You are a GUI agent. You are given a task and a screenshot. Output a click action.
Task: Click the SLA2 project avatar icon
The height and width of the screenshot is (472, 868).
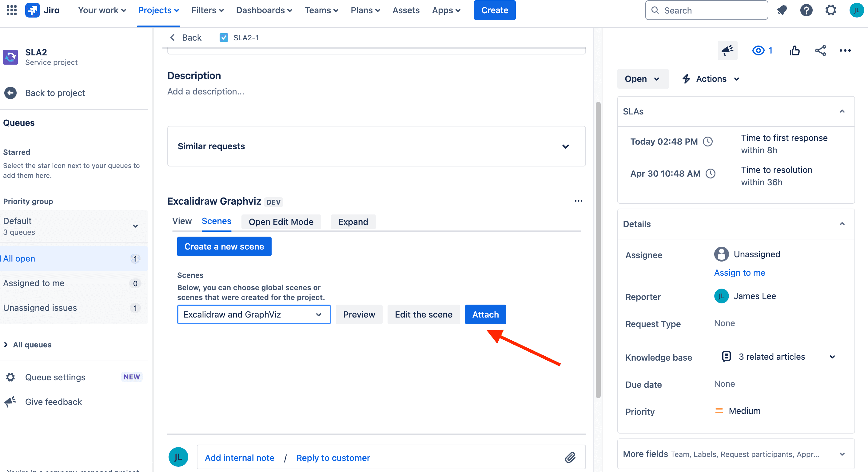[x=10, y=57]
